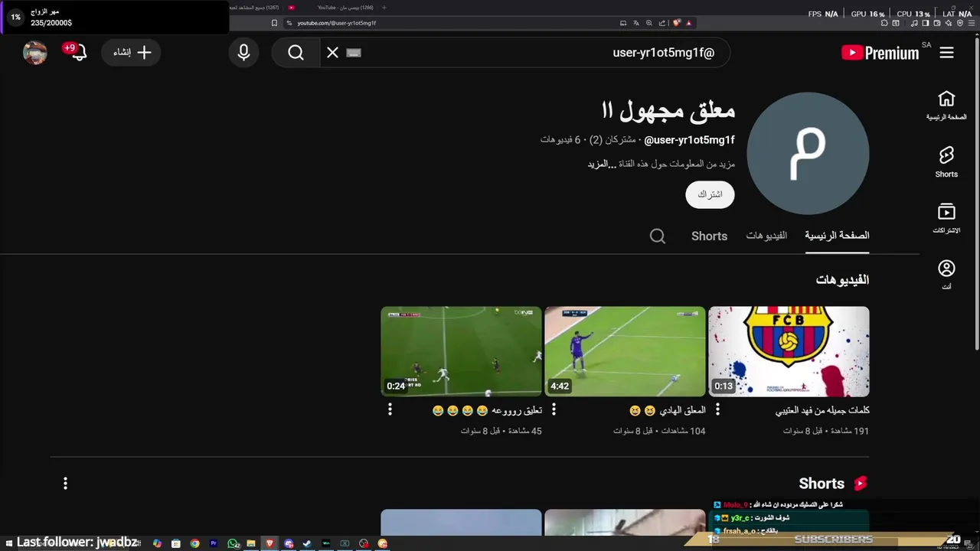Open Microsoft Store from the taskbar
This screenshot has height=551, width=980.
coord(175,543)
